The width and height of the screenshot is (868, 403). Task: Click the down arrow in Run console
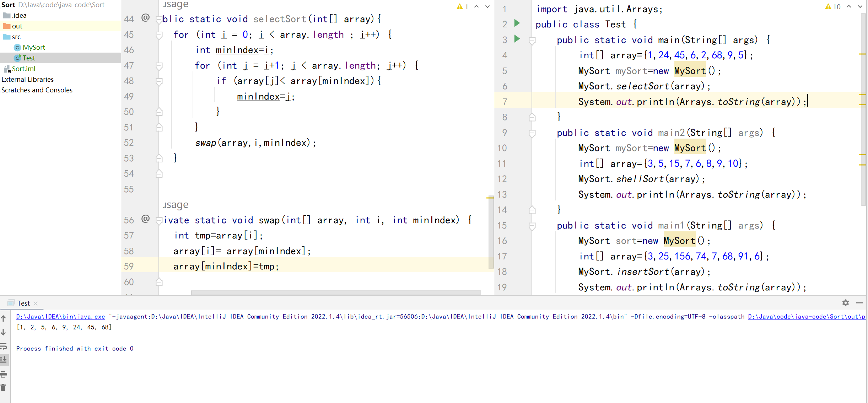(4, 332)
